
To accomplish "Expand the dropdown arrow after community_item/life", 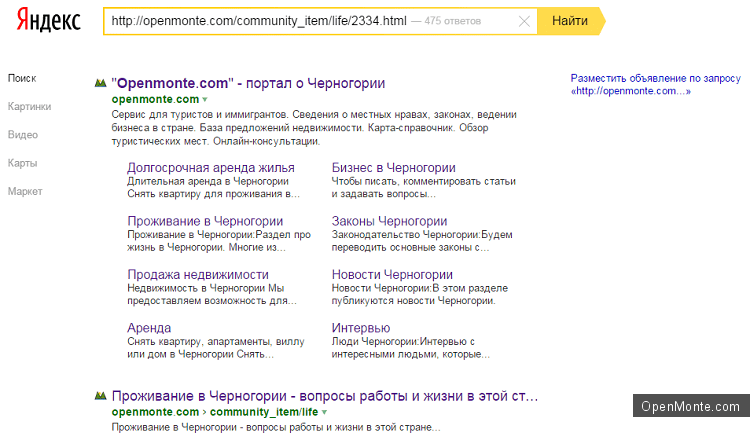I will coord(324,412).
